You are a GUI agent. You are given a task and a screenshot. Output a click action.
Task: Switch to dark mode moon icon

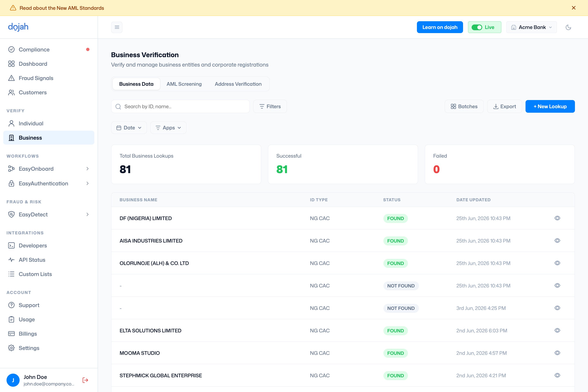568,27
